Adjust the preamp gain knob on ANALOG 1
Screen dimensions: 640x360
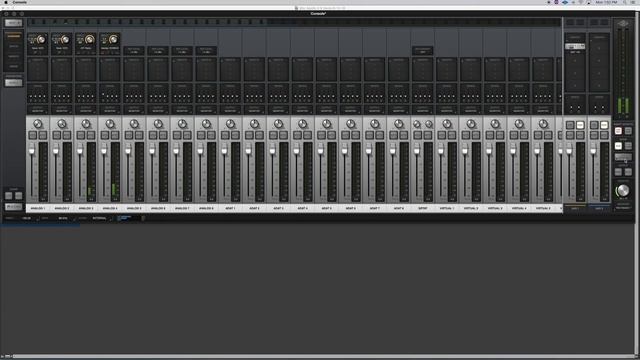click(41, 40)
